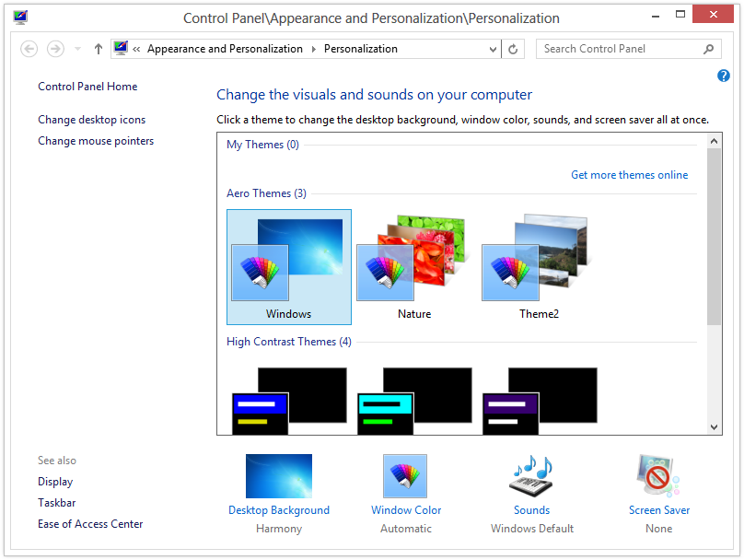This screenshot has width=744, height=560.
Task: Open the address bar history dropdown
Action: click(493, 49)
